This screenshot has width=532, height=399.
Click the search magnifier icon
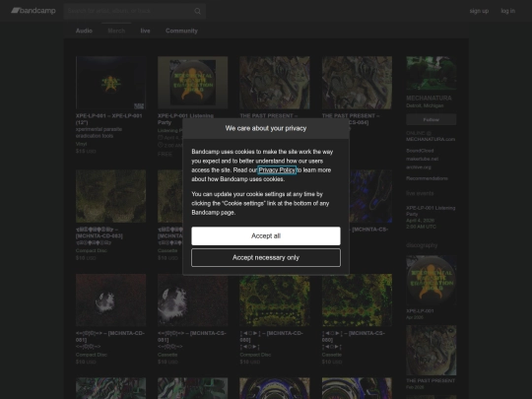[197, 11]
